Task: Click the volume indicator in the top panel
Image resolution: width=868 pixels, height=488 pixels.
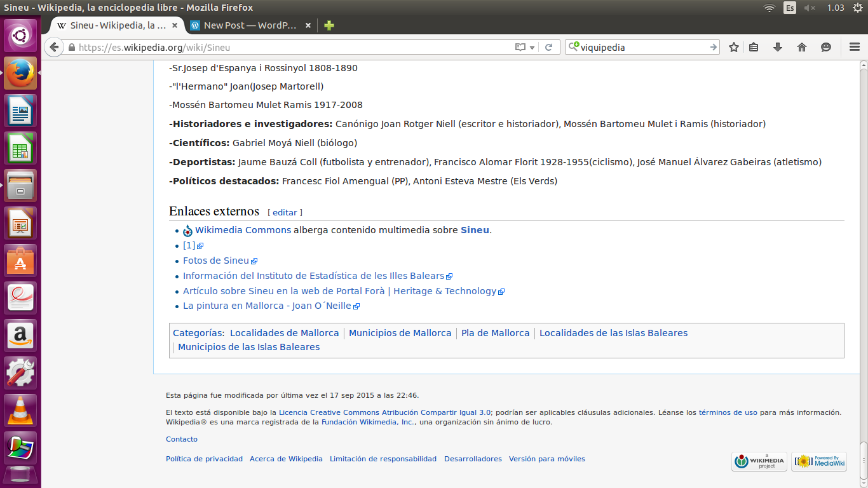Action: coord(810,8)
